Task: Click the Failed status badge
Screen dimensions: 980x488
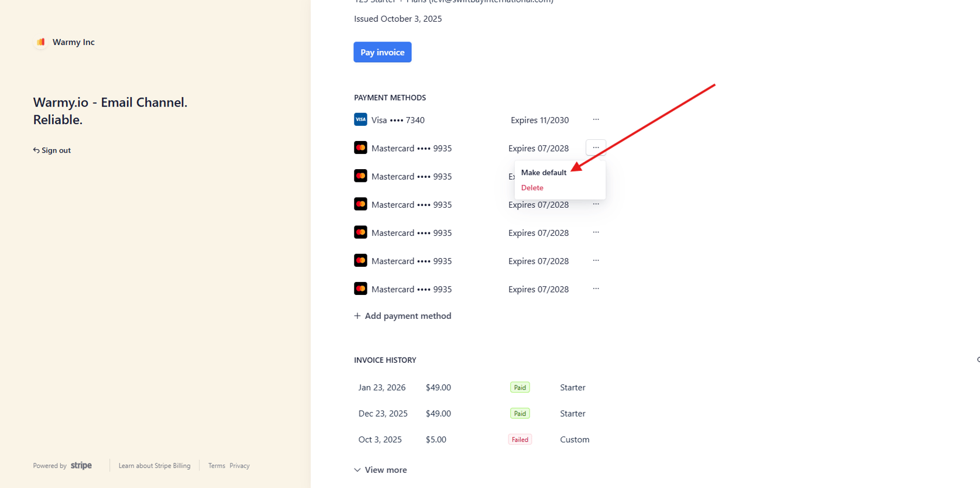Action: coord(520,439)
